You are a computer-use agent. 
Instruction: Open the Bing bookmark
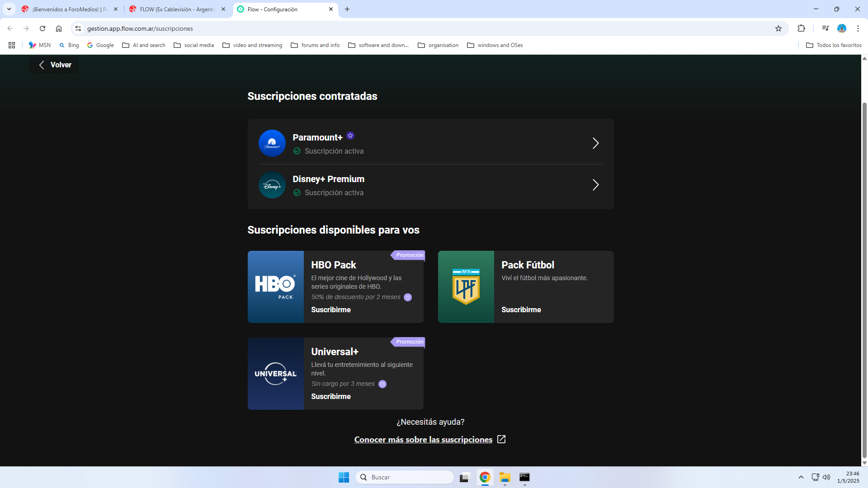tap(69, 45)
